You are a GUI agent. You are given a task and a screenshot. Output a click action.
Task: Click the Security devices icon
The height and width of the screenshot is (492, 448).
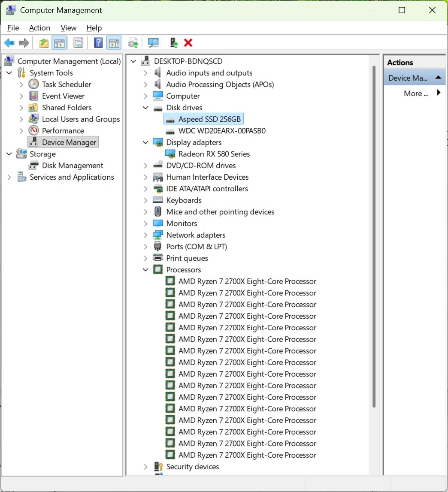click(158, 467)
